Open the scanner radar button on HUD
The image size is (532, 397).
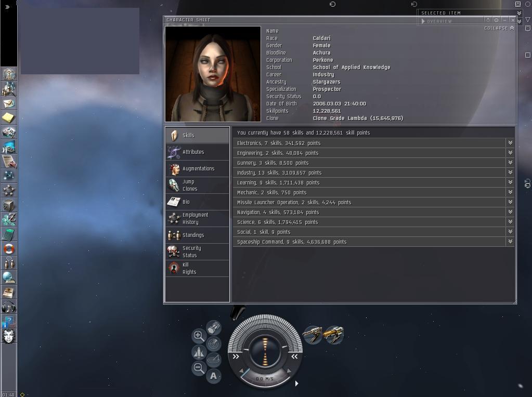(x=214, y=343)
